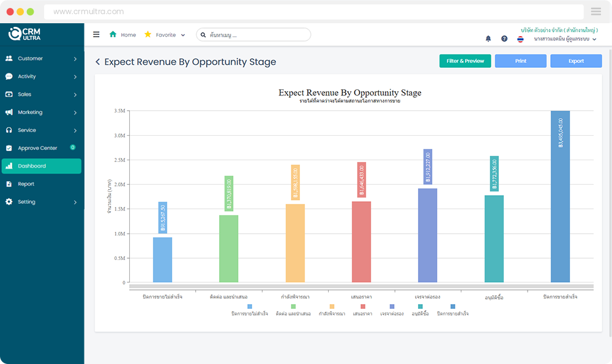Click the Customer people icon in sidebar
The image size is (612, 364).
[x=9, y=58]
